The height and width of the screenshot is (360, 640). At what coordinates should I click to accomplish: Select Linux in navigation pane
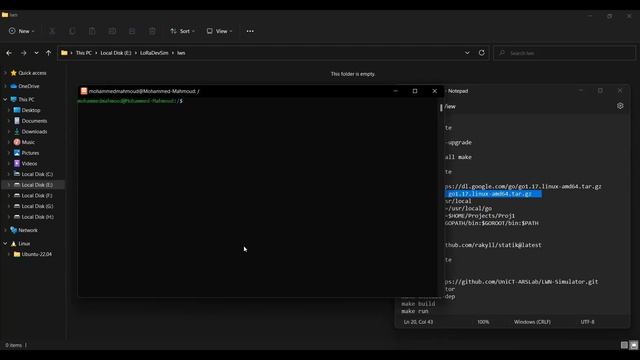[x=24, y=243]
